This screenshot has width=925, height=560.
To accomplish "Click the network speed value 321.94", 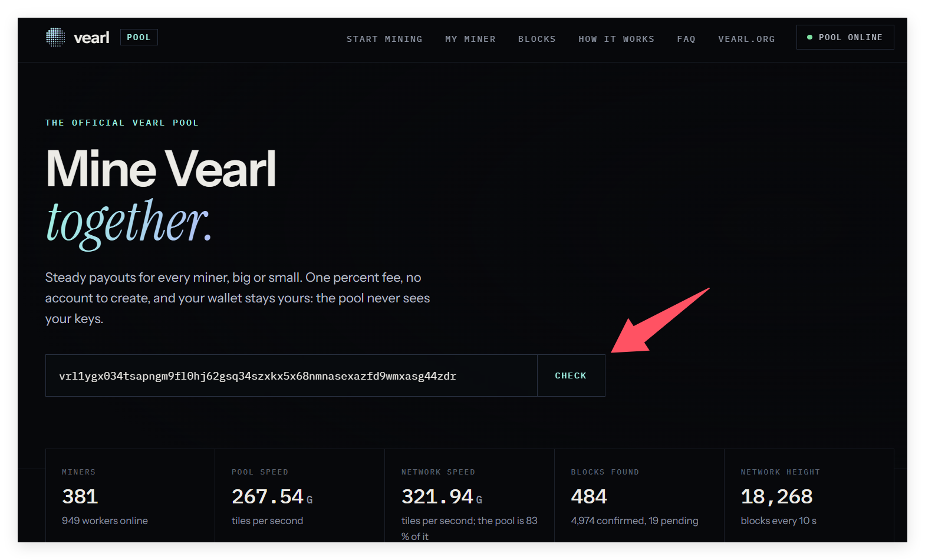I will click(437, 496).
